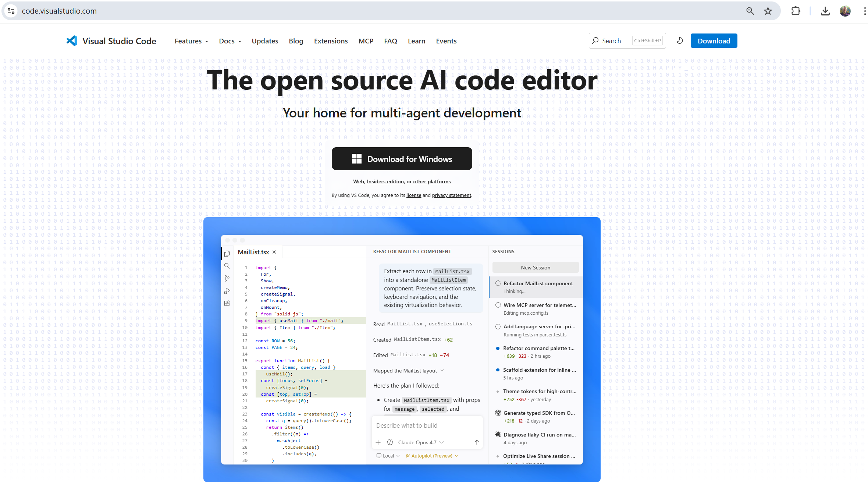Open the MCP nav item
Screen dimensions: 868x484
(x=366, y=41)
